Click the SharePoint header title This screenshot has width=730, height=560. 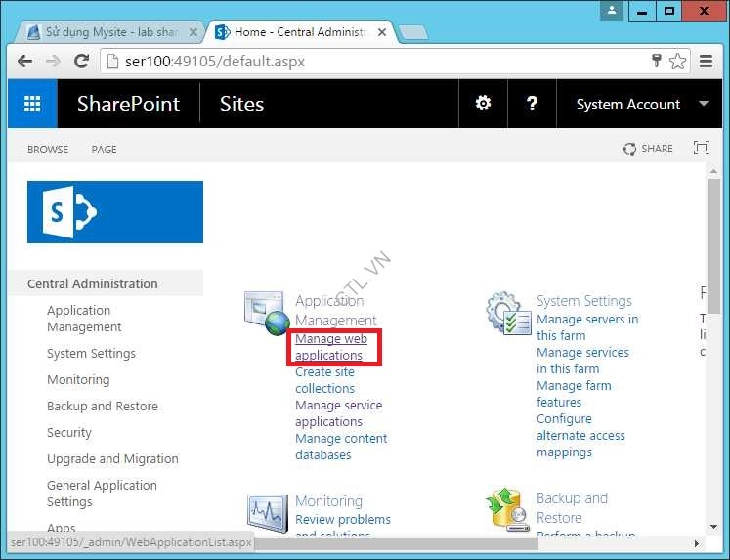pos(128,104)
